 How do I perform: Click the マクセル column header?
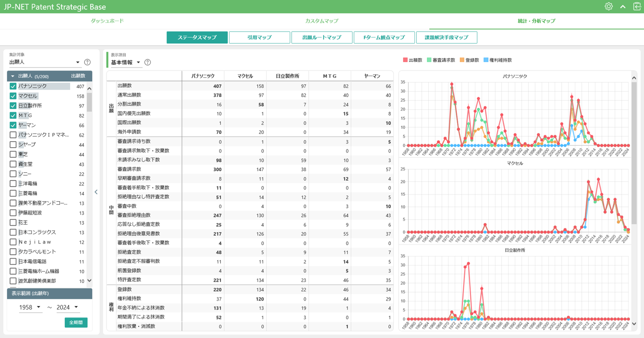click(x=245, y=76)
